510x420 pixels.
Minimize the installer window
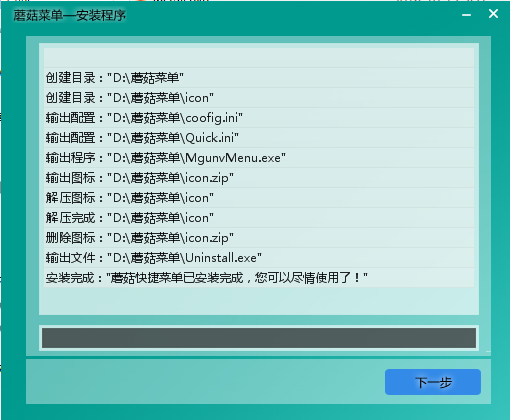pyautogui.click(x=466, y=15)
